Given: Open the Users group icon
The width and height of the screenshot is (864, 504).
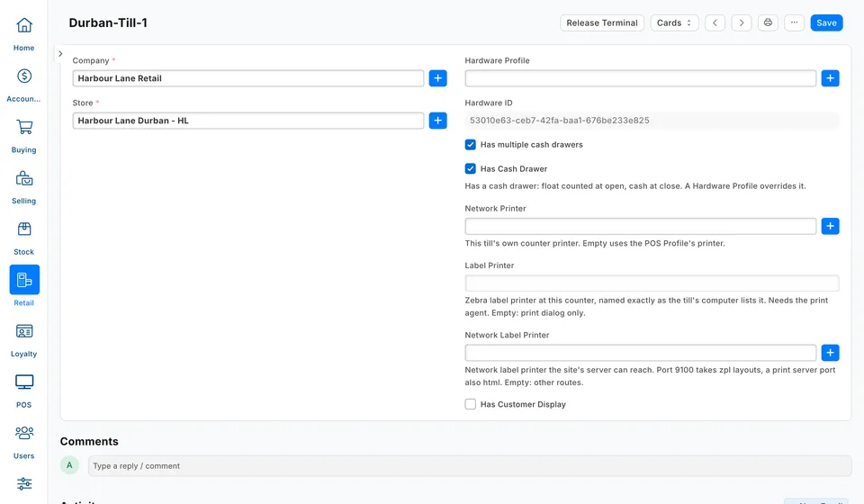Looking at the screenshot, I should (x=23, y=433).
